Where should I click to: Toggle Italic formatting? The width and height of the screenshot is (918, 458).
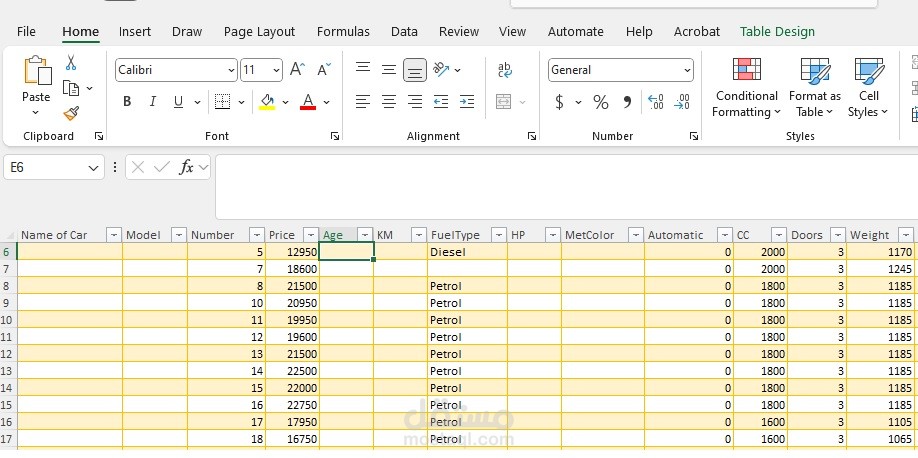(153, 102)
